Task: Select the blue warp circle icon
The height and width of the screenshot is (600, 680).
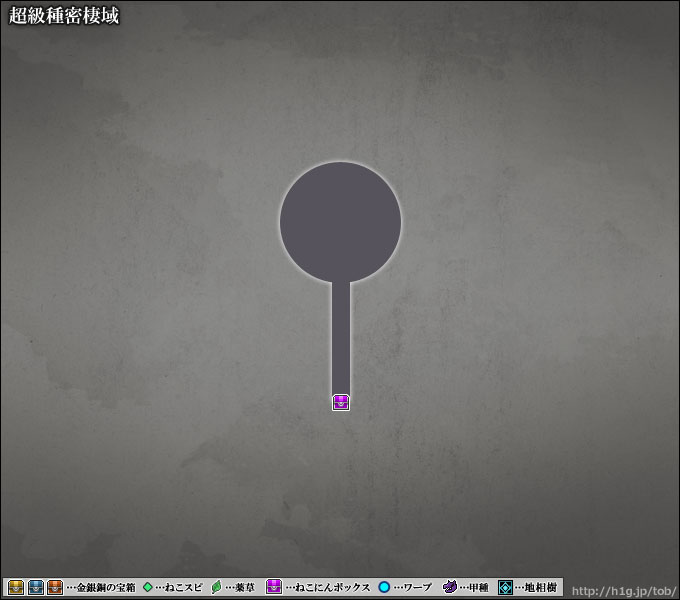Action: point(384,587)
